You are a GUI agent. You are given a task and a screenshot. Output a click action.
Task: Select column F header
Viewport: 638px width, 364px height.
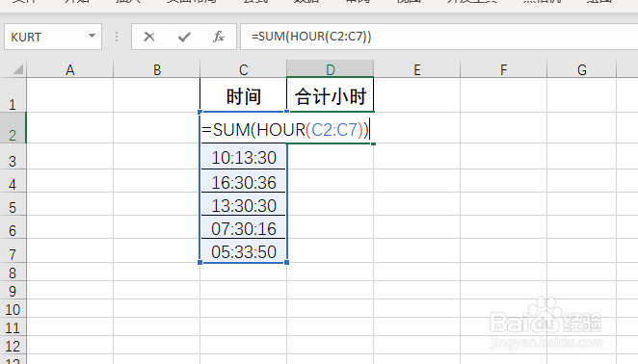click(504, 69)
